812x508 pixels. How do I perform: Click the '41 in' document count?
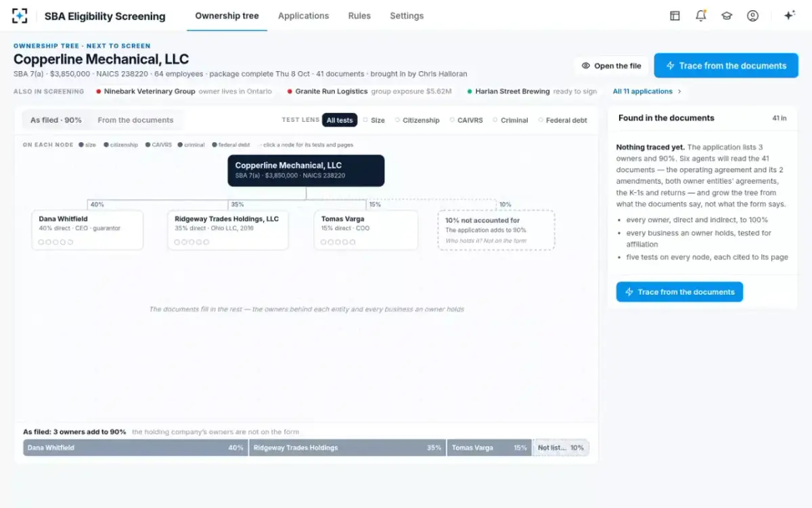click(x=780, y=118)
